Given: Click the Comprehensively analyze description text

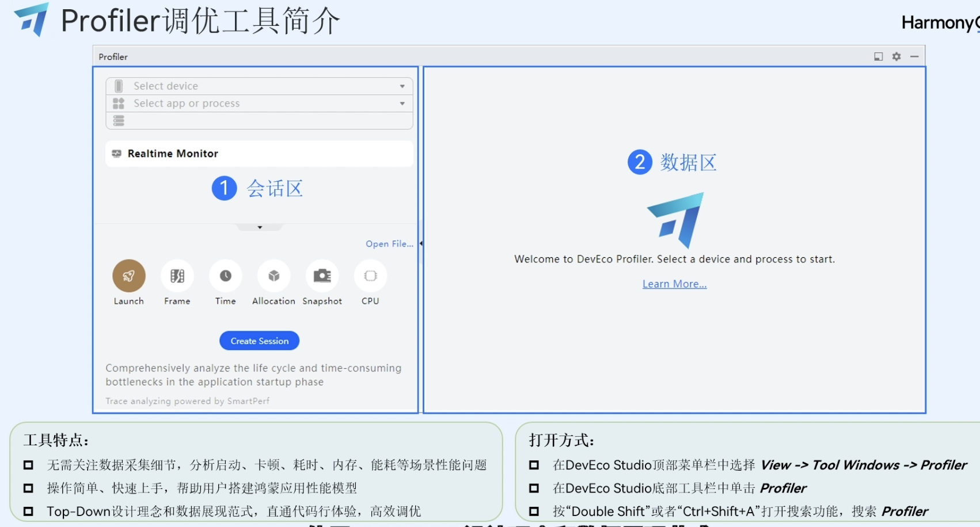Looking at the screenshot, I should tap(253, 375).
